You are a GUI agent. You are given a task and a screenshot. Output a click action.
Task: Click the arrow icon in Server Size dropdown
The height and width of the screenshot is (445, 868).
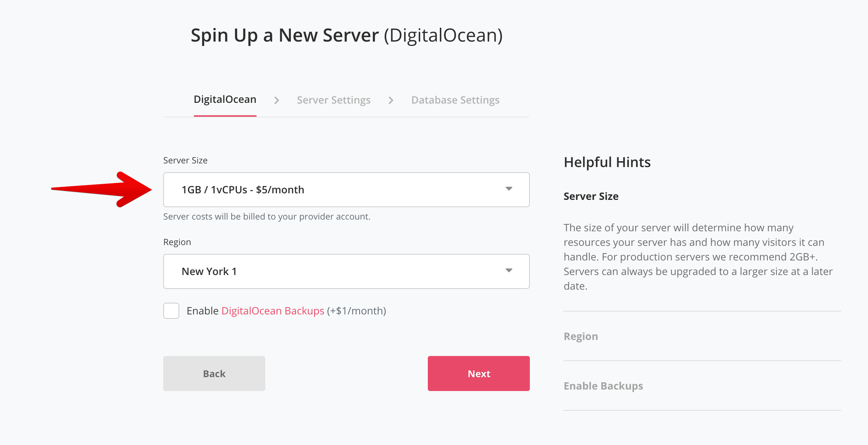click(509, 189)
